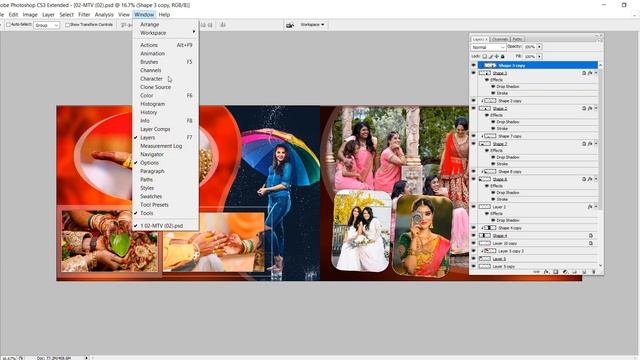The image size is (640, 360).
Task: Hide the Layer 1 eye icon
Action: (473, 207)
